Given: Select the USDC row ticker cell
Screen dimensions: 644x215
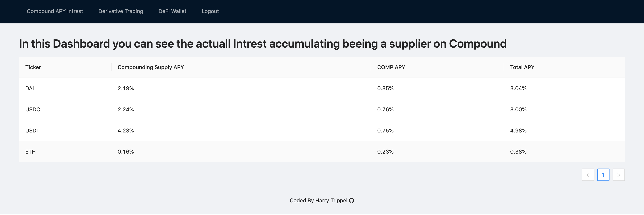Looking at the screenshot, I should click(65, 109).
